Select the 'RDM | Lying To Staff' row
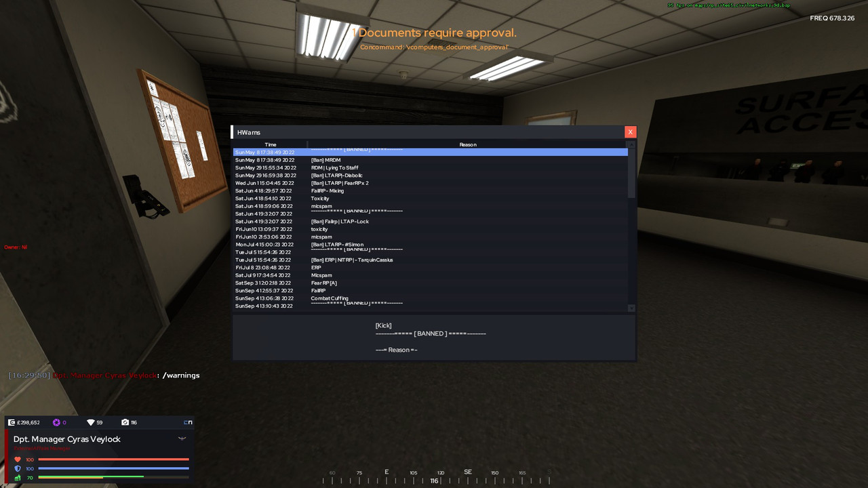The width and height of the screenshot is (868, 488). click(431, 167)
